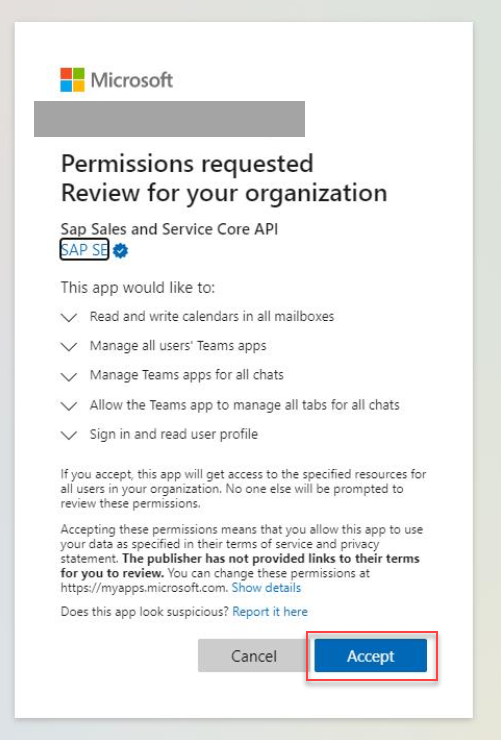This screenshot has width=501, height=740.
Task: Click the Microsoft four-square logo
Action: [72, 80]
